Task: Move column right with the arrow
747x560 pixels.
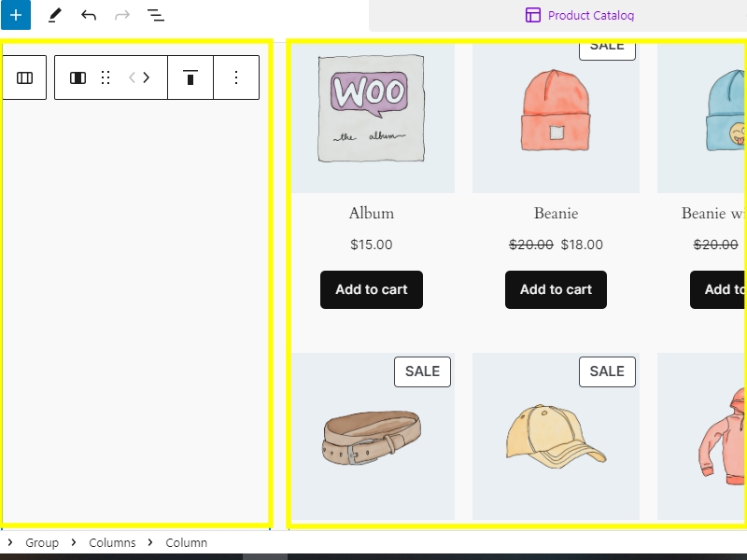Action: click(x=147, y=77)
